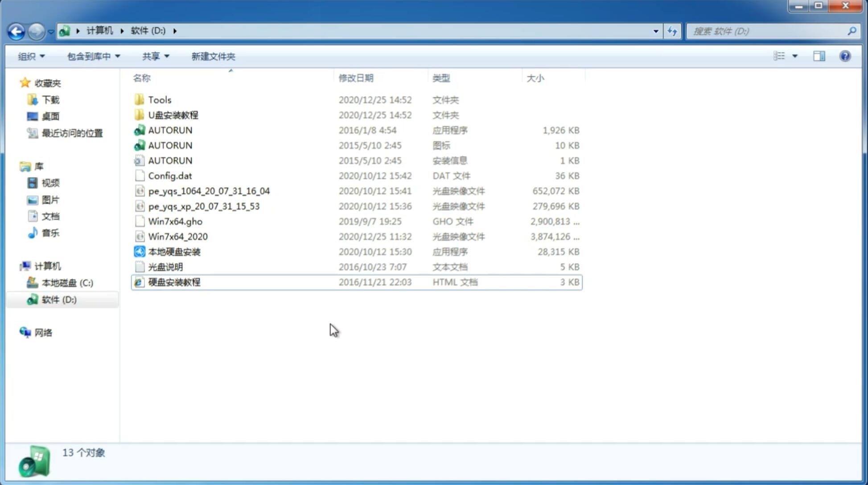Open the U盘安装教程 folder
This screenshot has height=485, width=868.
coord(173,115)
